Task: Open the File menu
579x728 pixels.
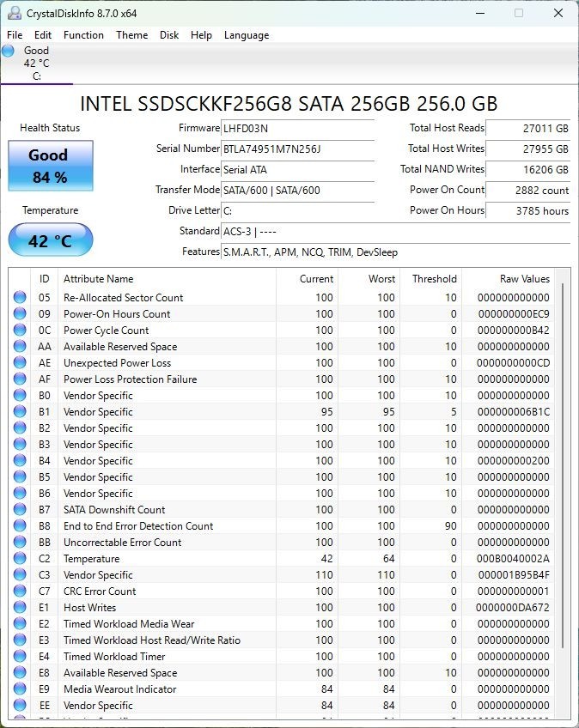Action: [15, 35]
